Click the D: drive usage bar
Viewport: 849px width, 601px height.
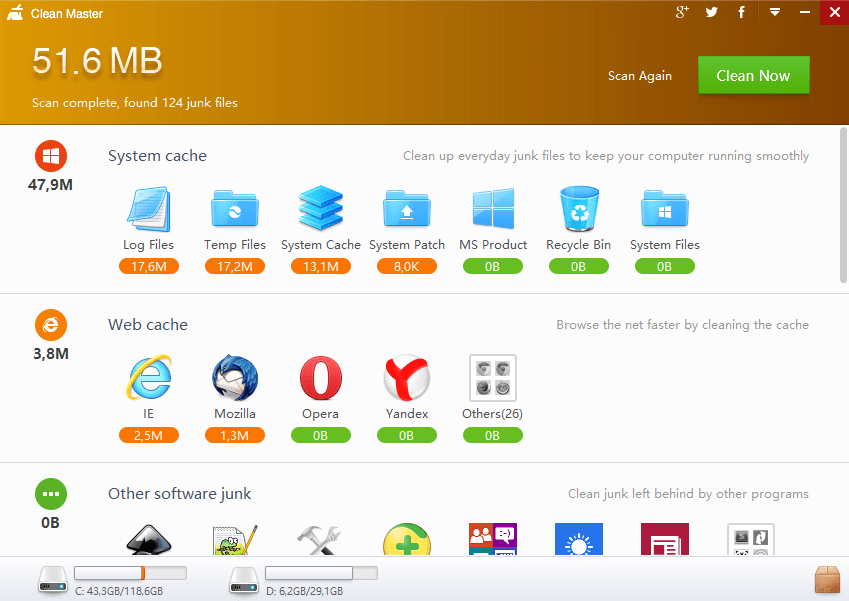point(321,573)
